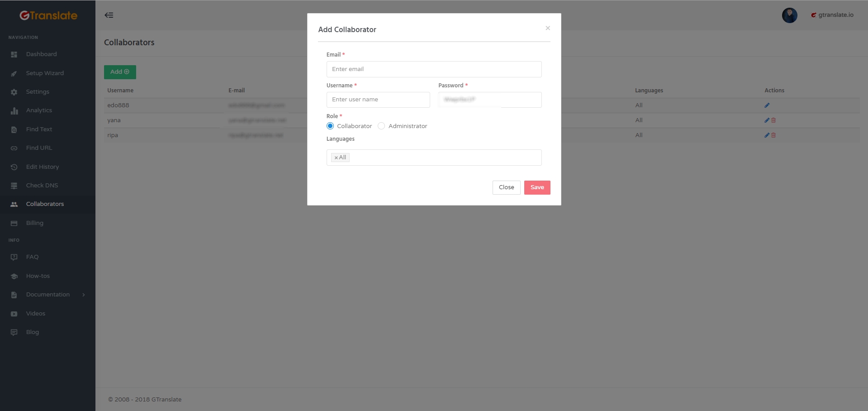The height and width of the screenshot is (411, 868).
Task: Remove the All language tag
Action: [336, 158]
